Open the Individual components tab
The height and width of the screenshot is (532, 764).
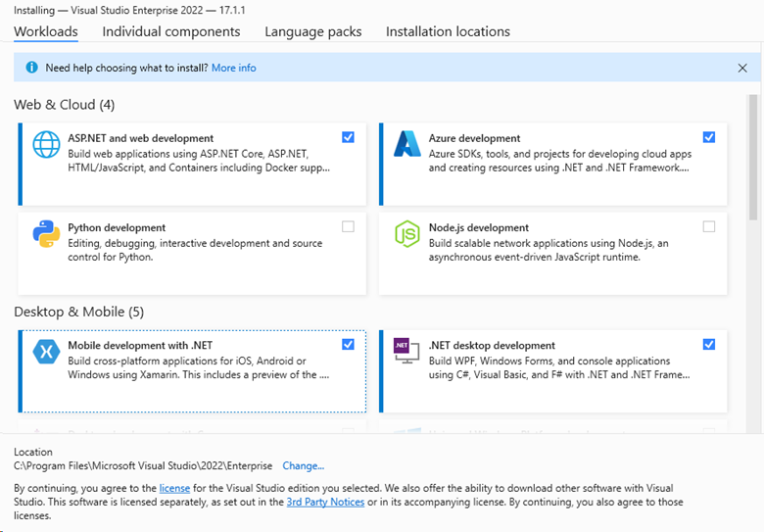coord(171,31)
